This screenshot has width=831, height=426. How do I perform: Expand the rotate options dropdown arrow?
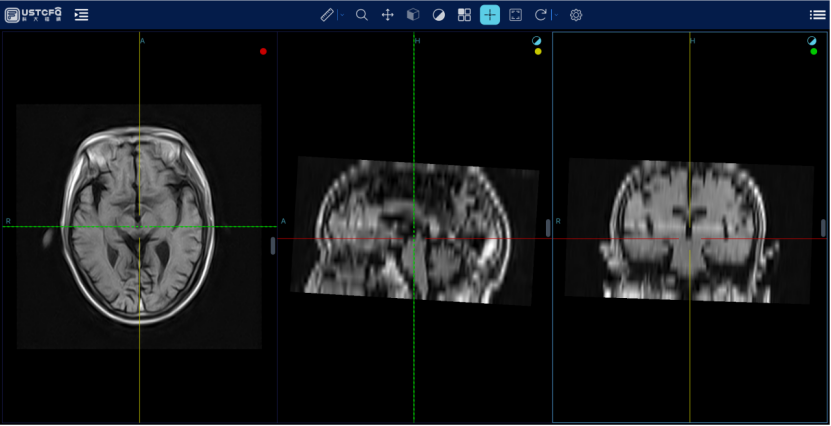point(555,15)
